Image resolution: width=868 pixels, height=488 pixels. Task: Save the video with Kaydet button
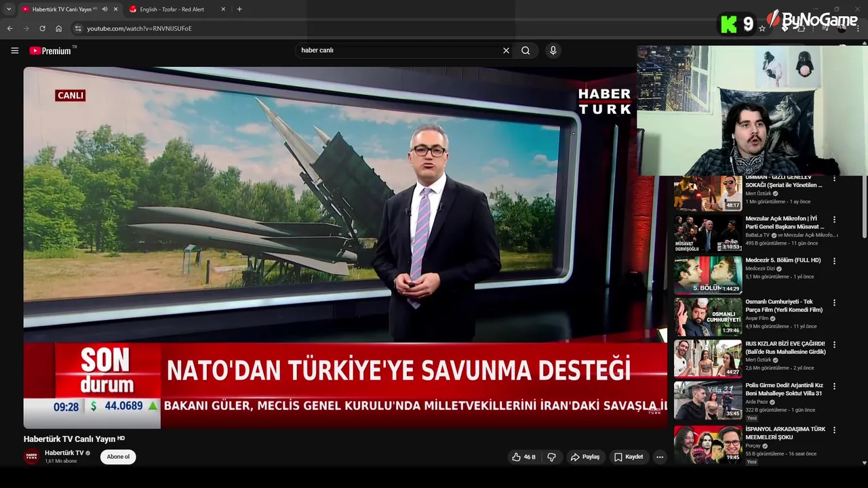(x=629, y=457)
